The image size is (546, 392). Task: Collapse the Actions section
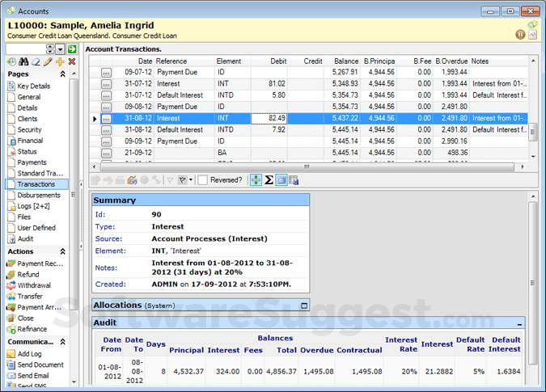pyautogui.click(x=62, y=251)
